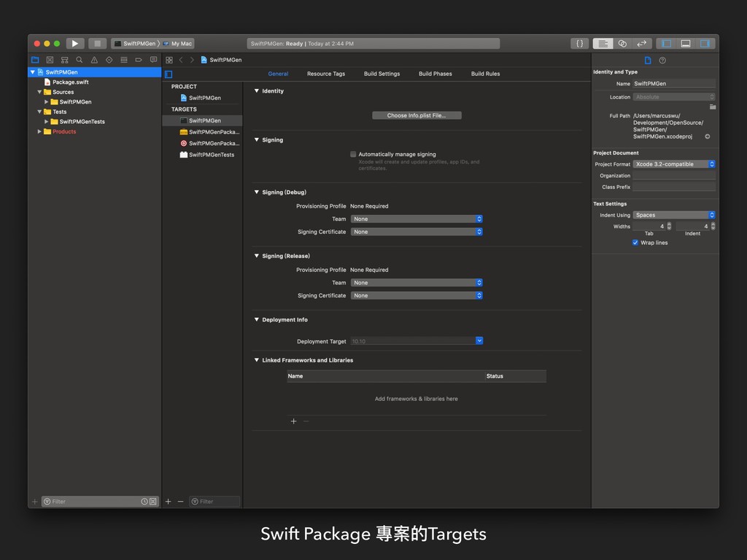Adjust the Tab width stepper

(x=669, y=226)
